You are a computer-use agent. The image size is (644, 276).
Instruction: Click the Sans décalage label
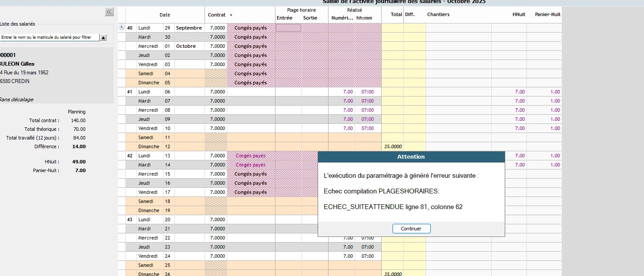[x=16, y=100]
